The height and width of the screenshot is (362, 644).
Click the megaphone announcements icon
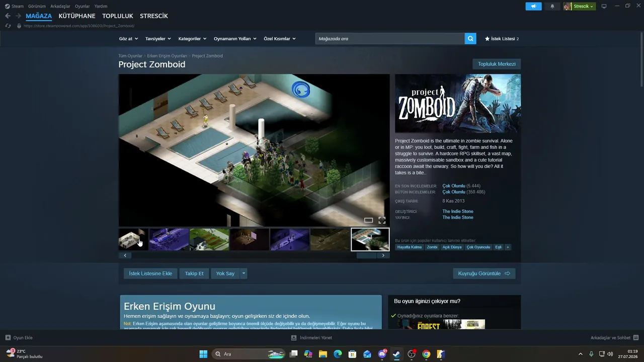coord(534,7)
